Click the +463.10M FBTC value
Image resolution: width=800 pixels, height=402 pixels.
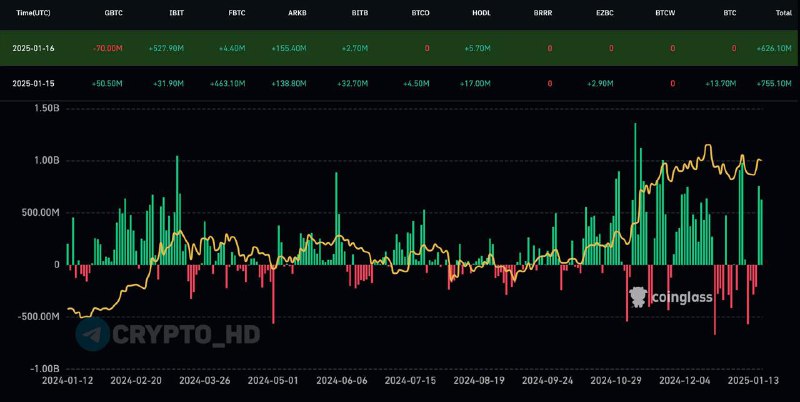(x=228, y=84)
